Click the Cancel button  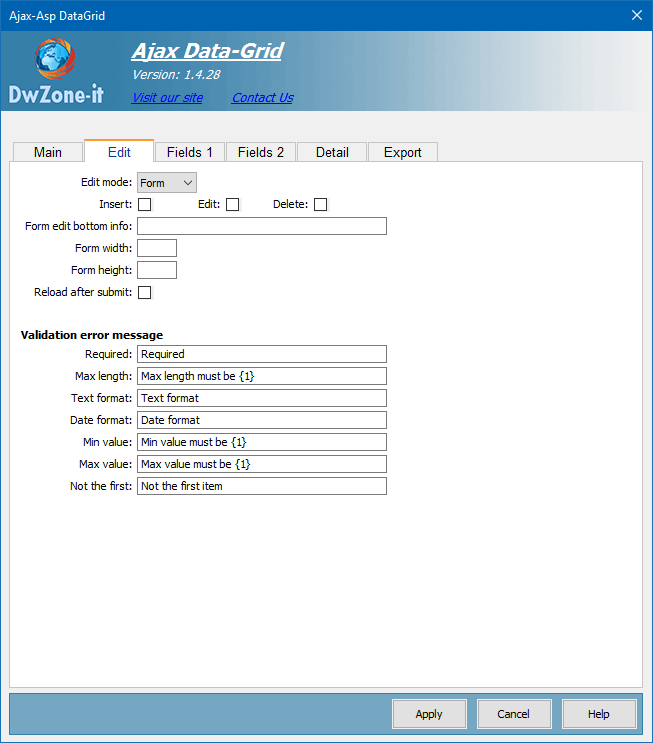click(x=513, y=714)
